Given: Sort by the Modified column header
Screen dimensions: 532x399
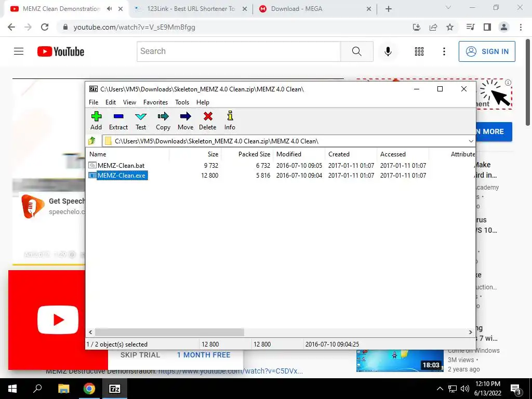Looking at the screenshot, I should 299,154.
